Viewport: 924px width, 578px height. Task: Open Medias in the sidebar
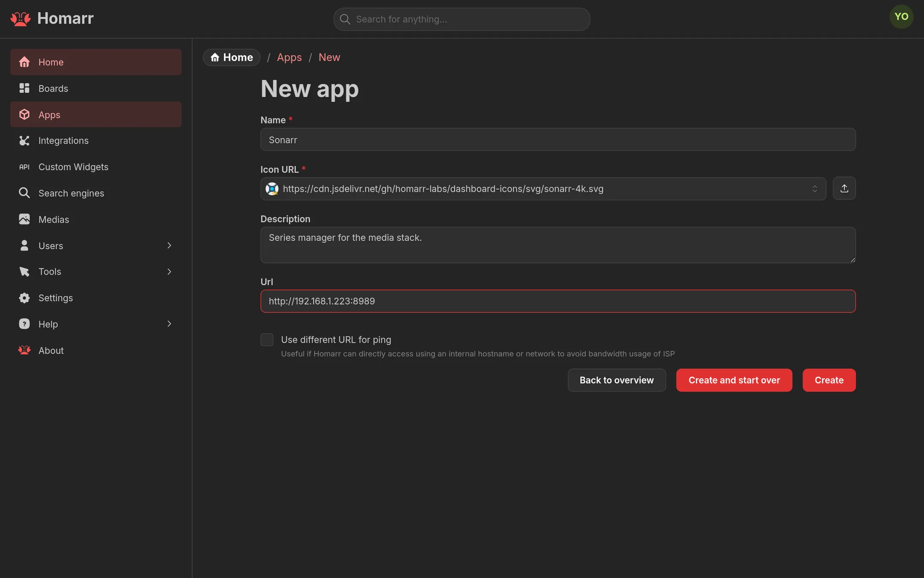(96, 219)
